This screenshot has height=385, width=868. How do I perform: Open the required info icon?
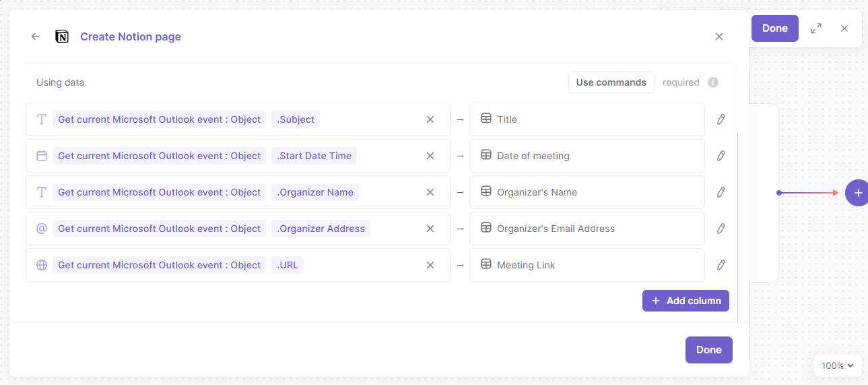(713, 82)
